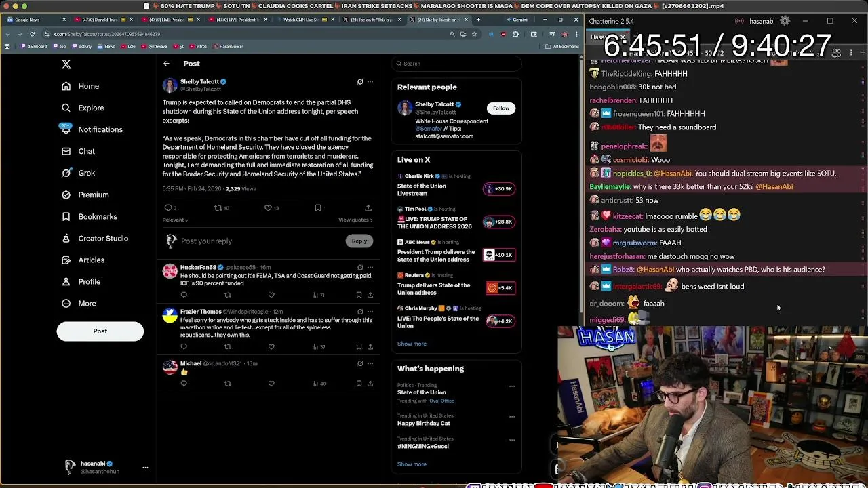Click repost icon with 10 reposts
This screenshot has width=868, height=488.
[x=222, y=208]
